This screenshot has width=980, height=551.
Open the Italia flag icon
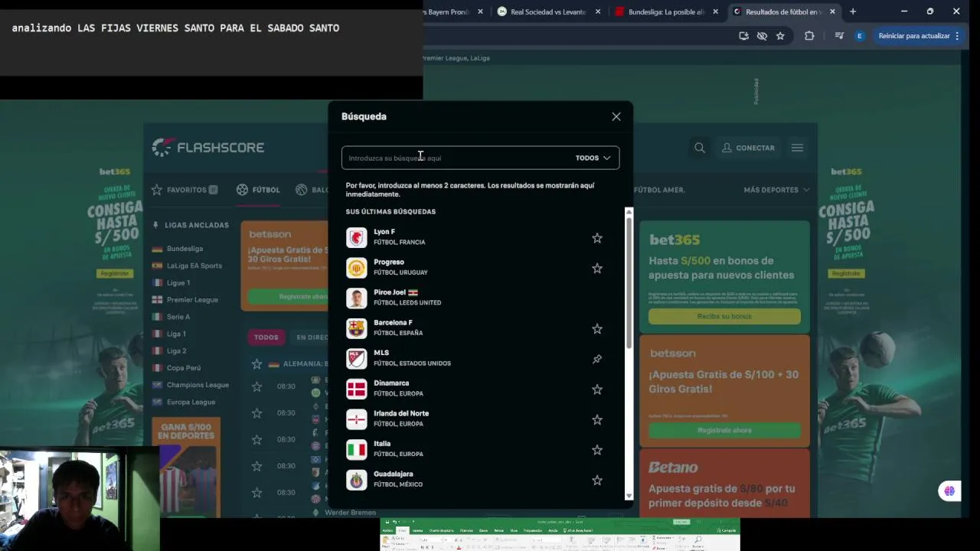(357, 449)
